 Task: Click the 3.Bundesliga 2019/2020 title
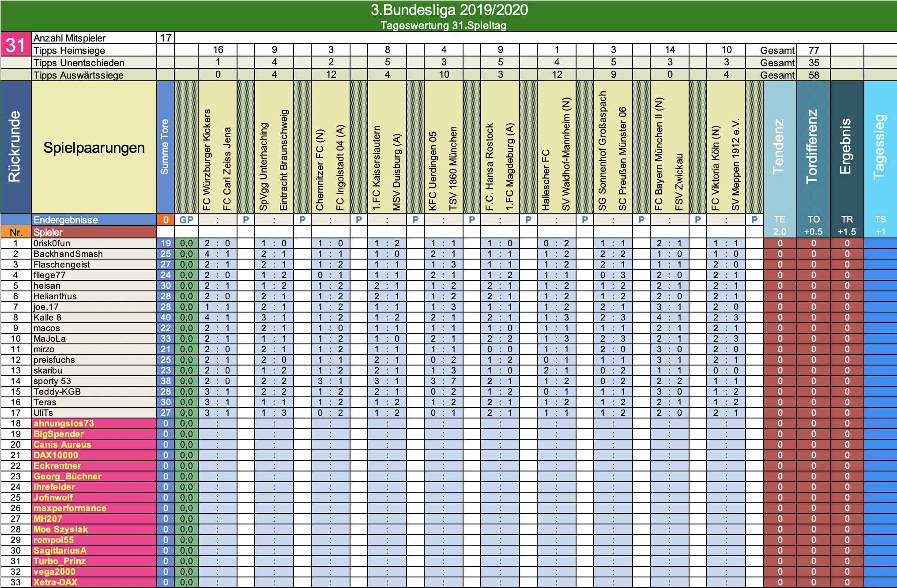click(449, 10)
